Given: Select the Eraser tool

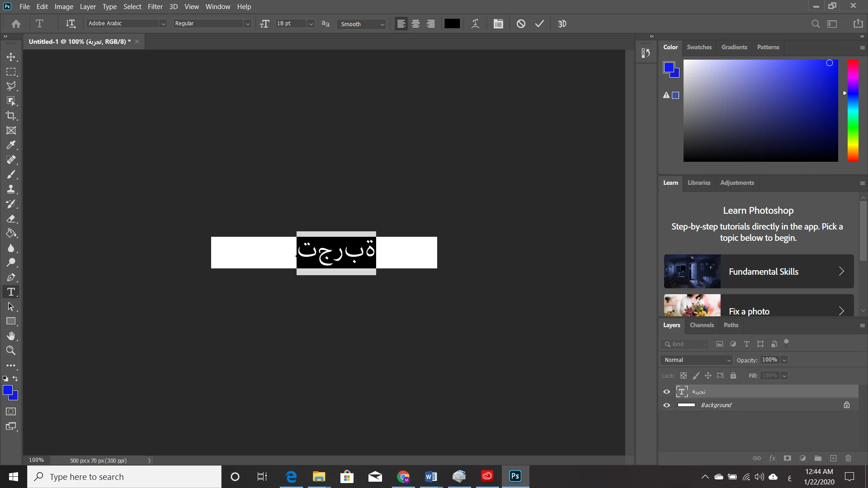Looking at the screenshot, I should pyautogui.click(x=11, y=219).
